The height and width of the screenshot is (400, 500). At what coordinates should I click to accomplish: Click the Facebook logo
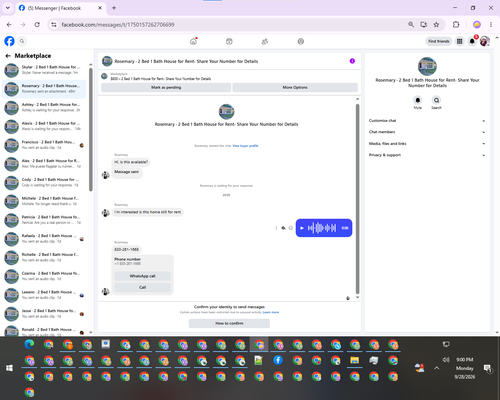pos(9,41)
